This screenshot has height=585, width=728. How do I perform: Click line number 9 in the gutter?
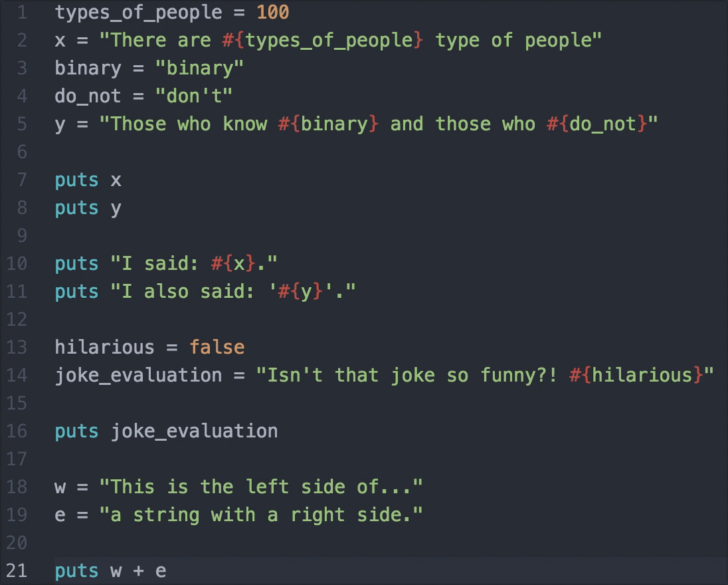[x=22, y=235]
